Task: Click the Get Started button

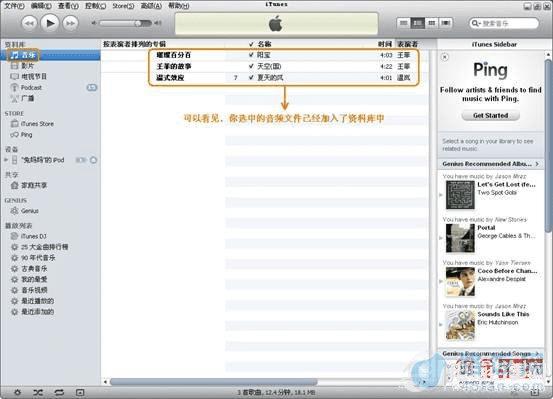Action: [x=491, y=115]
